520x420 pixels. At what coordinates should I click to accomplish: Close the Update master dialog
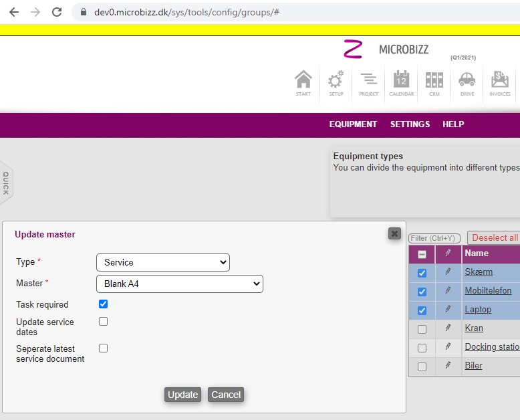click(394, 233)
